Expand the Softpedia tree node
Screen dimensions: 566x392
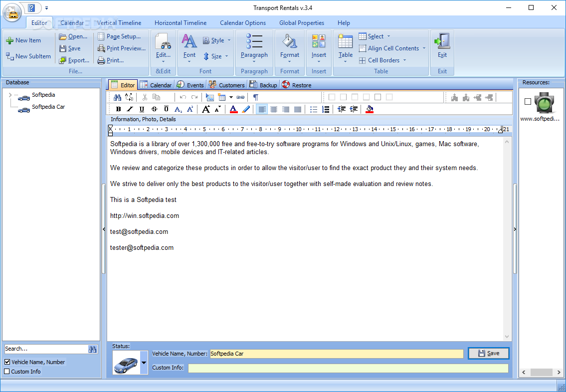click(x=10, y=95)
